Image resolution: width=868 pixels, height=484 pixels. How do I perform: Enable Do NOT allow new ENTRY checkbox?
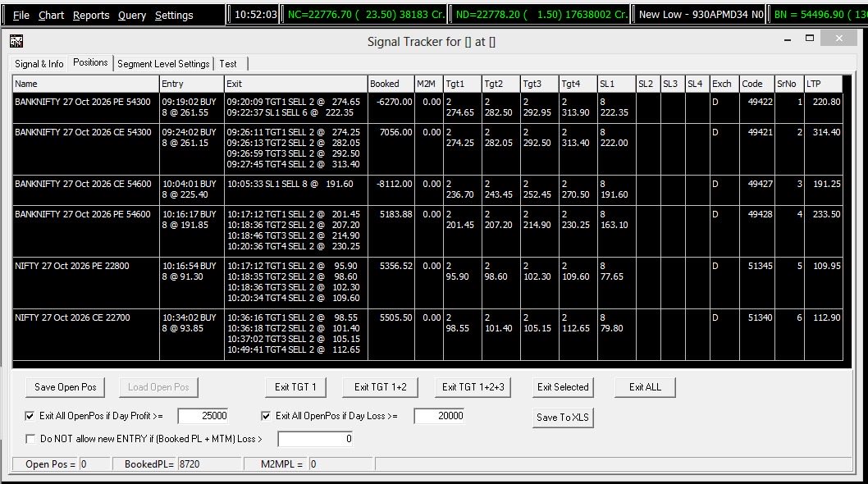30,439
